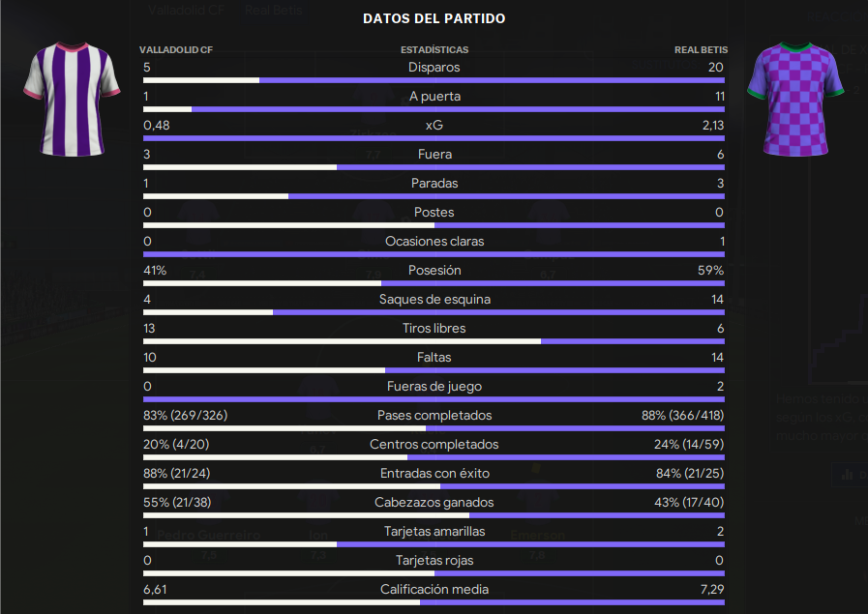Click the Tiros libres comparison bar
The image size is (868, 614).
click(x=434, y=341)
